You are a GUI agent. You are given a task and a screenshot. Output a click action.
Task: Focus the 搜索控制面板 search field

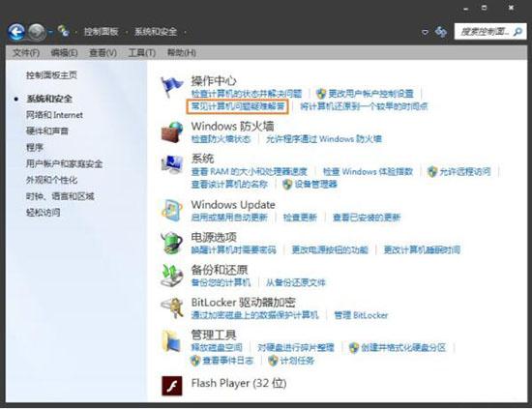tap(490, 32)
